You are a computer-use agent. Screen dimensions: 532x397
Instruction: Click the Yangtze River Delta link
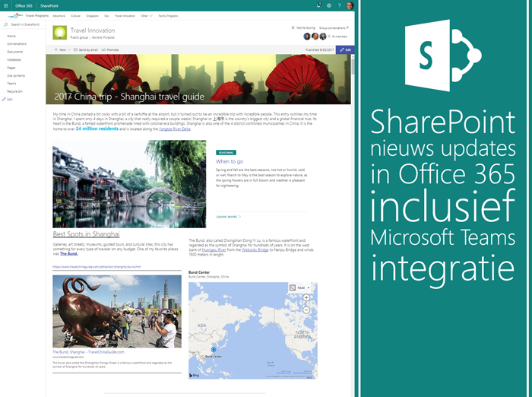tap(174, 129)
